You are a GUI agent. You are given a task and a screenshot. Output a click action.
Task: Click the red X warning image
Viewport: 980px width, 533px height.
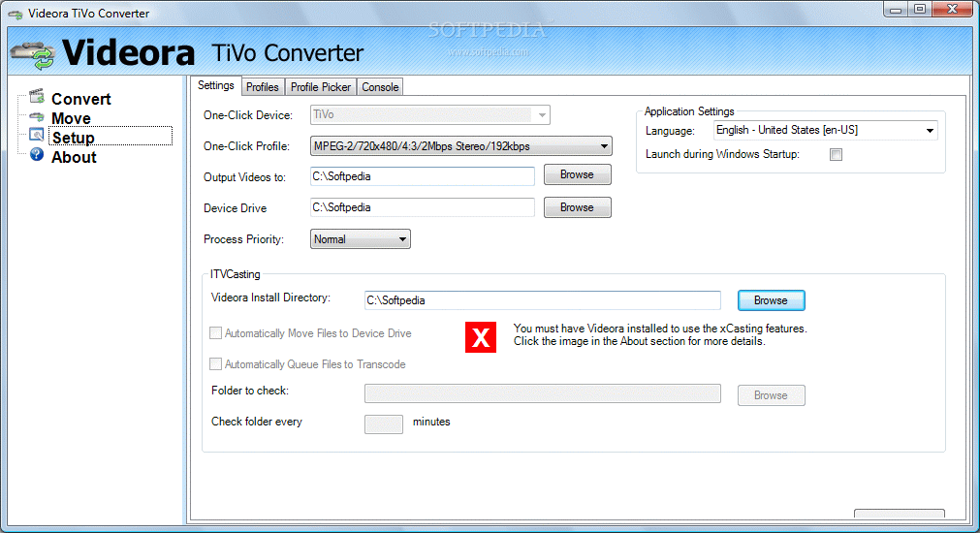click(x=481, y=337)
